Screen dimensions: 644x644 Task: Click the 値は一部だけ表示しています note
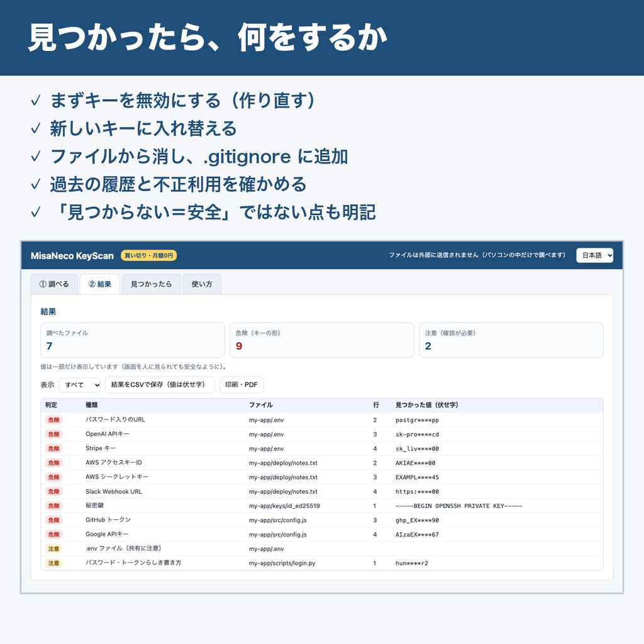(134, 367)
